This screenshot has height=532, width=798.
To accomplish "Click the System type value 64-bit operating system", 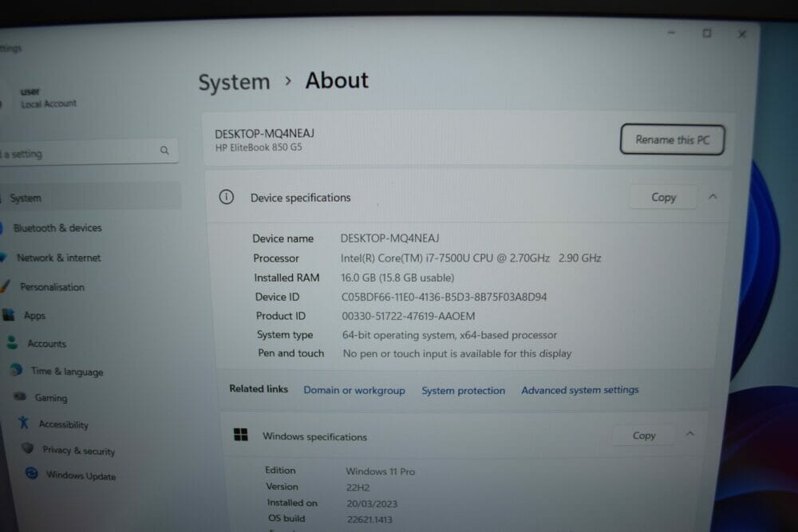I will (449, 335).
